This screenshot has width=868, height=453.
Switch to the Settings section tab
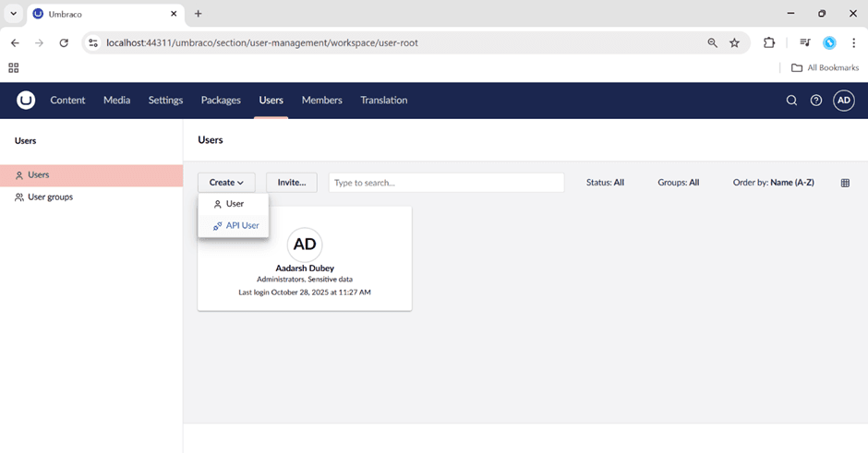pyautogui.click(x=165, y=101)
